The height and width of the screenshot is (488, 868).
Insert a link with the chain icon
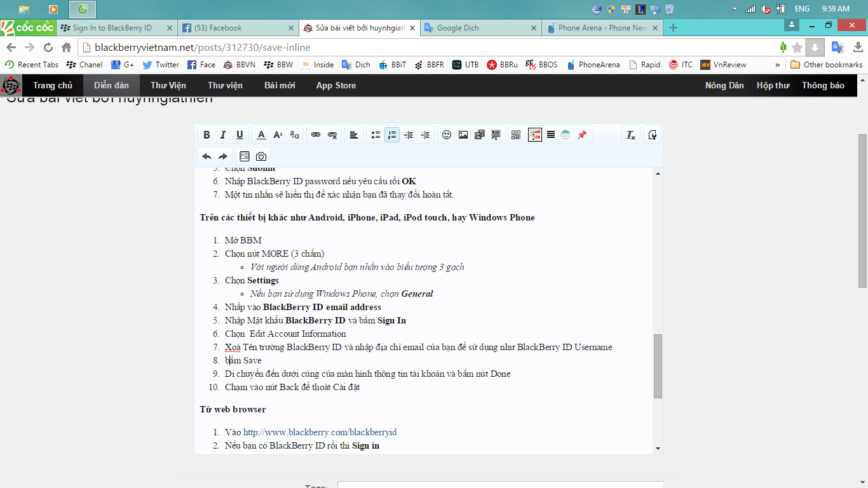[316, 135]
